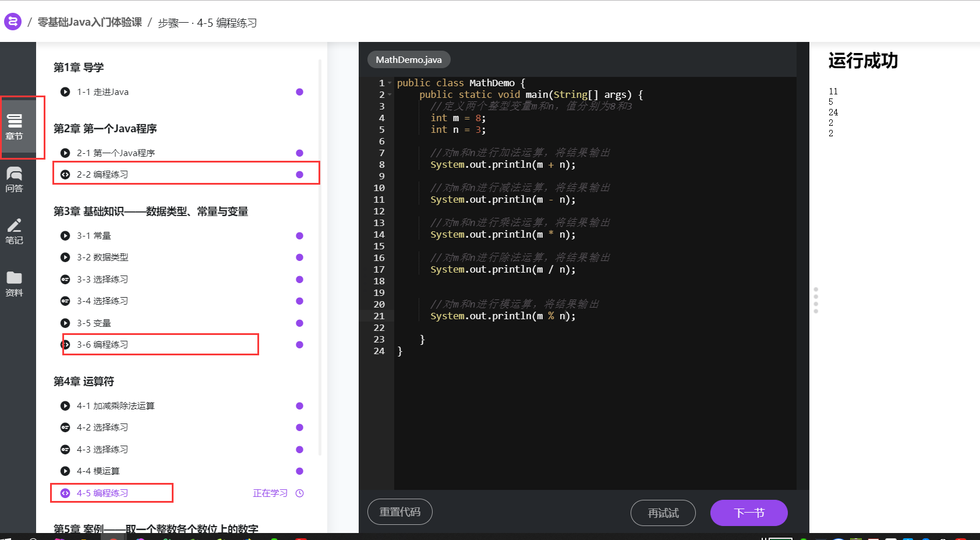Click the output value 11
Viewport: 980px width, 540px height.
point(833,91)
